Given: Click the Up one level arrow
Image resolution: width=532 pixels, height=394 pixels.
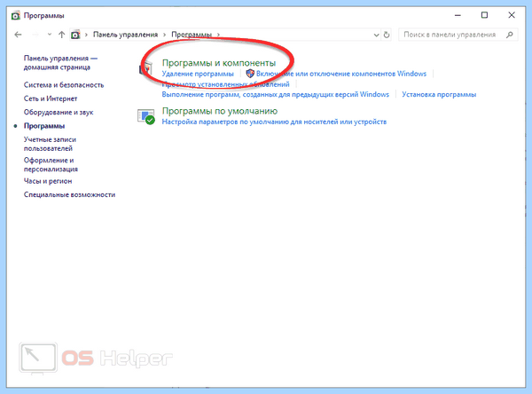Looking at the screenshot, I should click(x=61, y=35).
